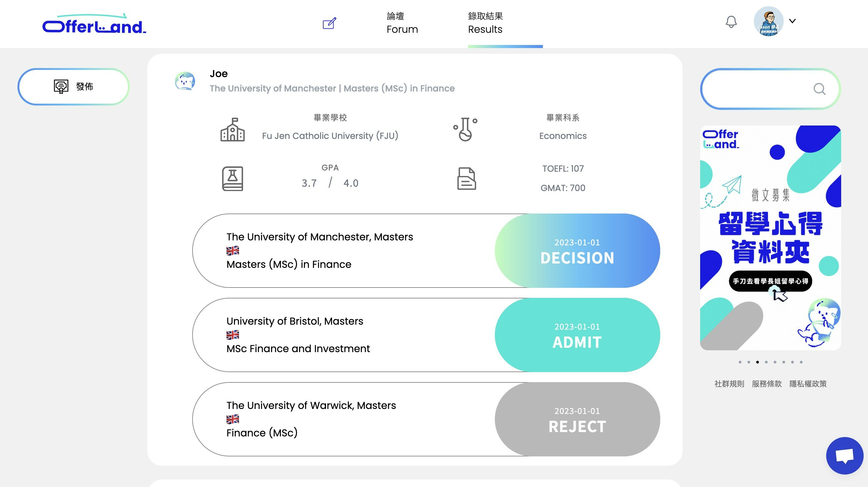Open Joe's profile name

[x=219, y=74]
